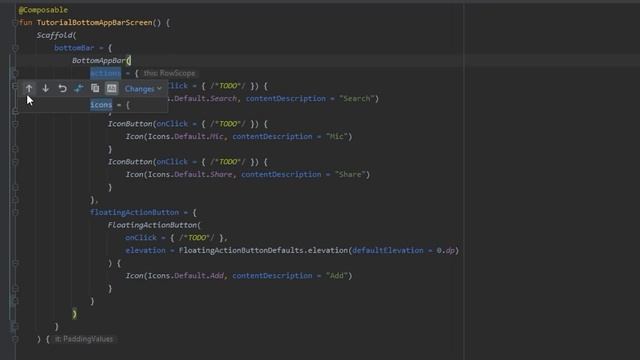
Task: Collapse the fun TutorialBottomAppBarScreen function fold marker
Action: [15, 23]
